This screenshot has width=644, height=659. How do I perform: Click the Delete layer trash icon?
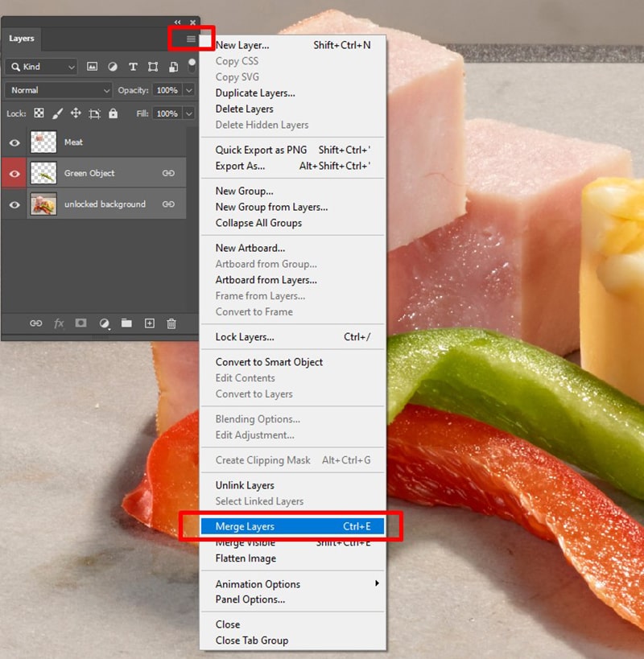(171, 323)
